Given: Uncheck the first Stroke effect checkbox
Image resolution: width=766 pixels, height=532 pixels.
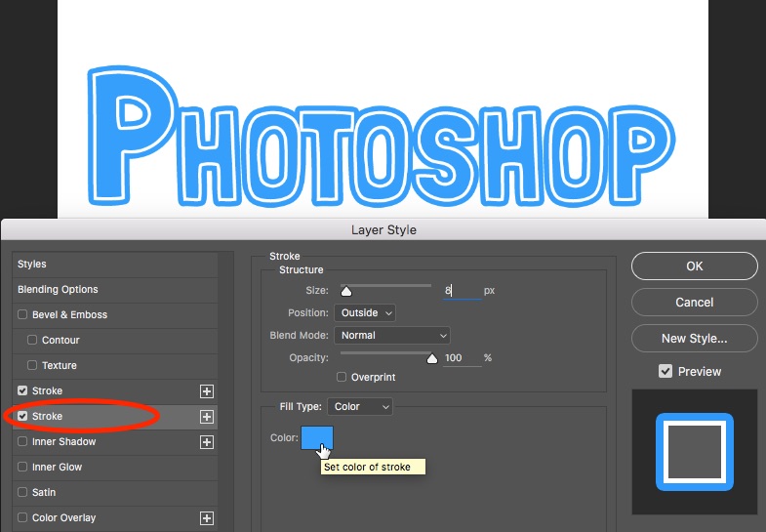Looking at the screenshot, I should (22, 390).
